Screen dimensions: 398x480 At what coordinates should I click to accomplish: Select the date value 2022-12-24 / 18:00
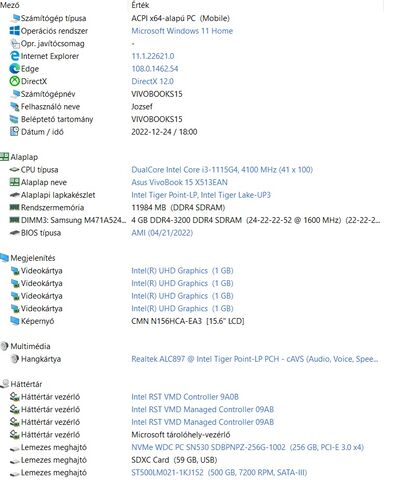tap(164, 132)
